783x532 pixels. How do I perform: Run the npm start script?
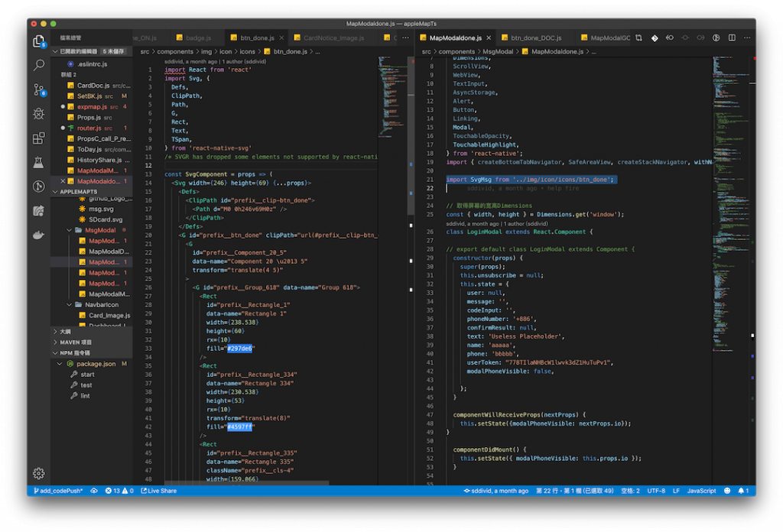(87, 375)
